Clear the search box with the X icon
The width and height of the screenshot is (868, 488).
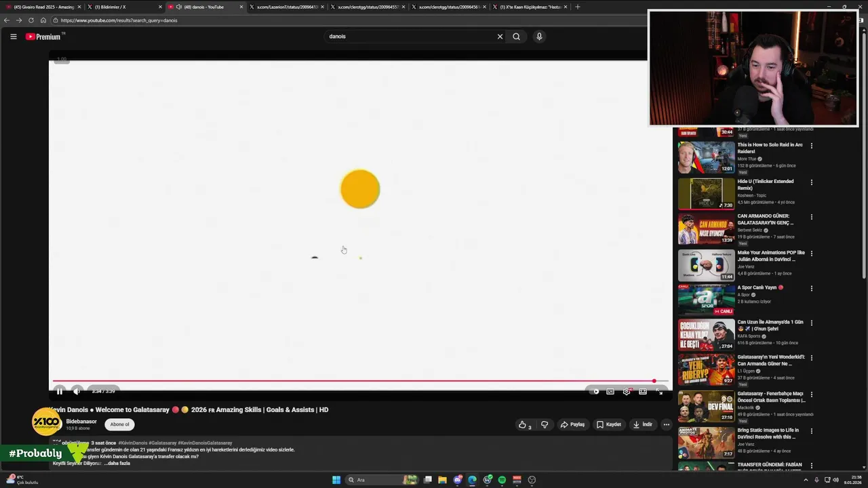click(x=500, y=37)
